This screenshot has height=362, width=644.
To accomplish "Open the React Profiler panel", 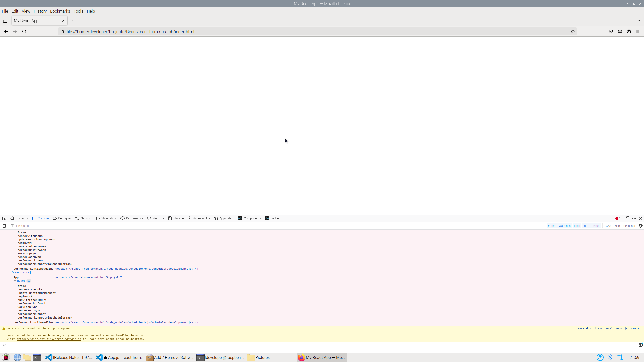I will pos(272,218).
